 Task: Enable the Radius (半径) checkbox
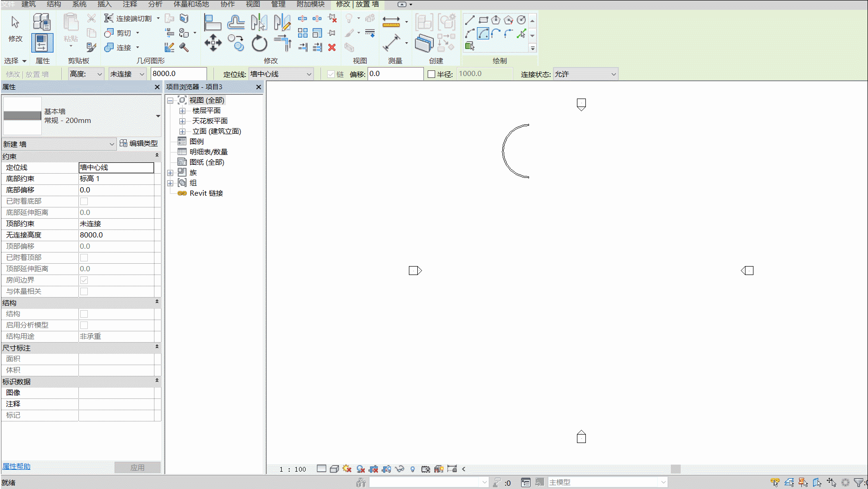coord(431,74)
